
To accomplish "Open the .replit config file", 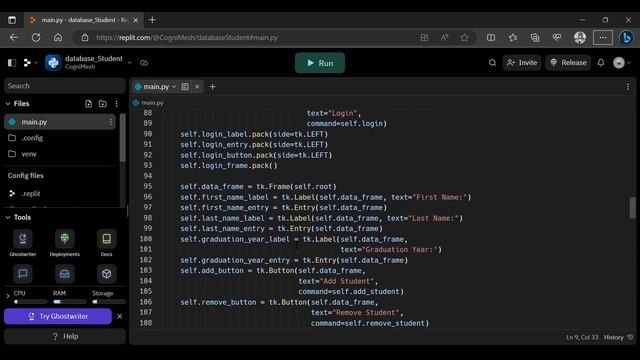I will pyautogui.click(x=31, y=193).
